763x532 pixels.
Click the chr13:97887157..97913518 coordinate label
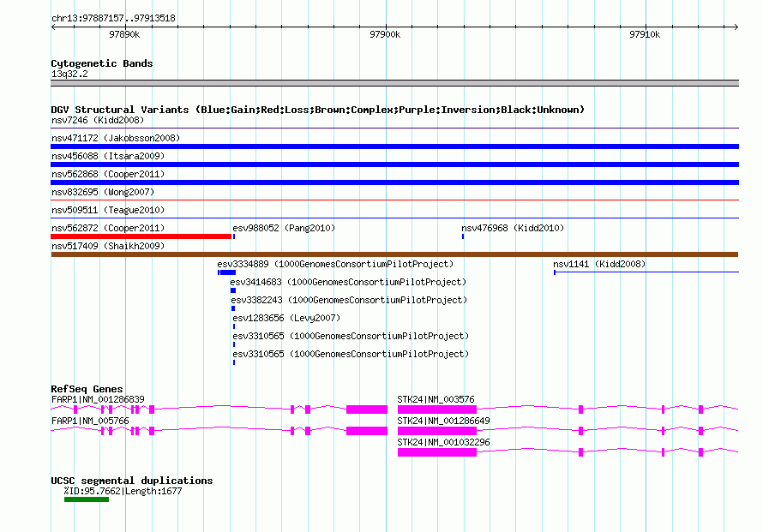tap(113, 18)
